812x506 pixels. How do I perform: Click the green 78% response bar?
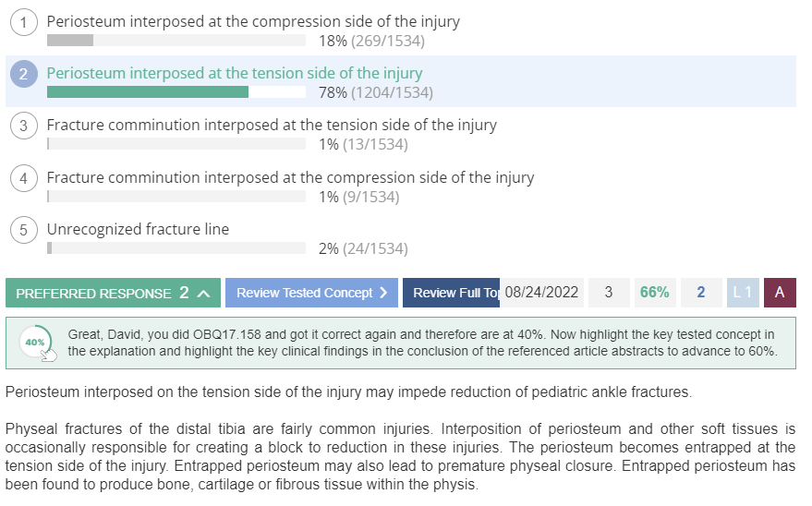click(148, 92)
